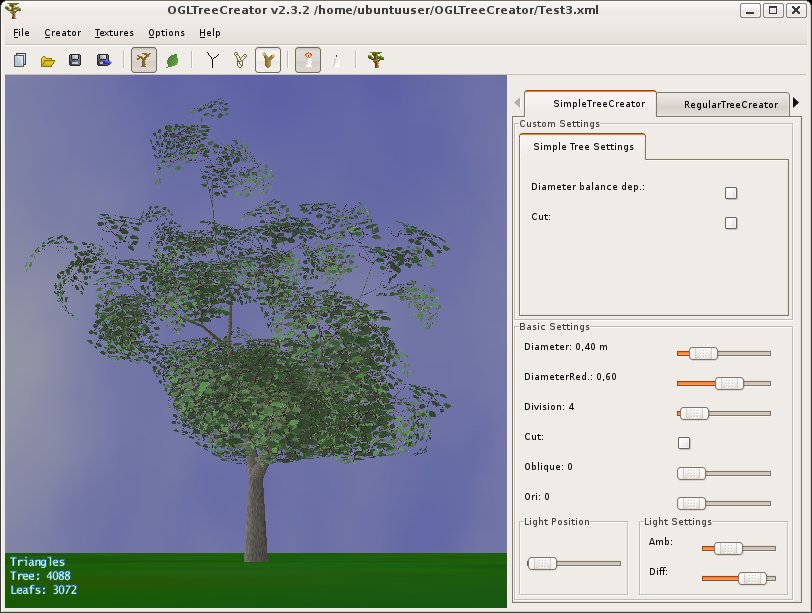
Task: Open a file with the folder icon
Action: pos(47,61)
